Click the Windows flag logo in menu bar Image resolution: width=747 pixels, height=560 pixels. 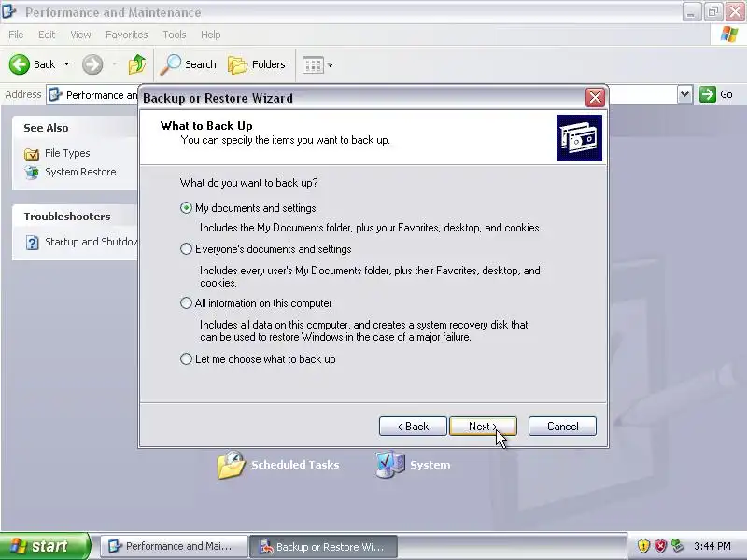click(729, 35)
